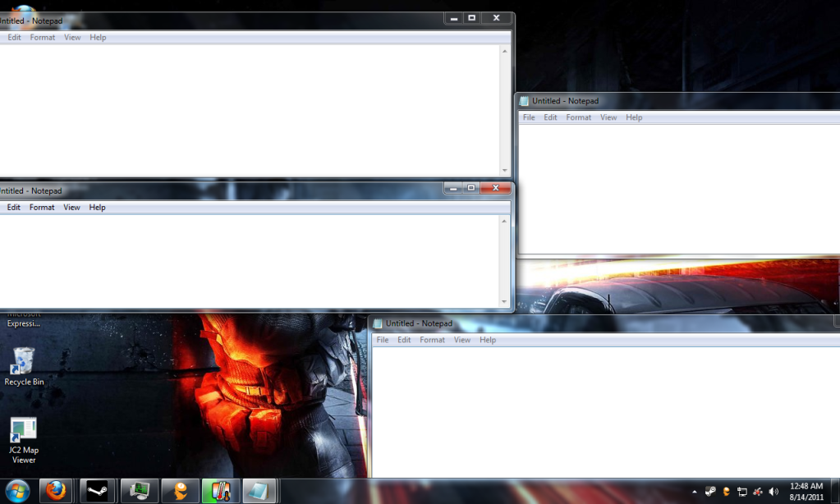Open File menu in the lowest Notepad window
This screenshot has width=840, height=504.
pyautogui.click(x=383, y=340)
